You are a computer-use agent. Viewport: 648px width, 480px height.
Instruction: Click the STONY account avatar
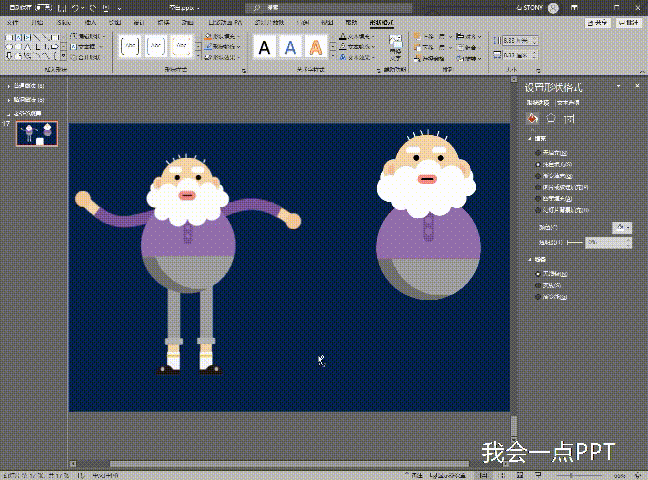pyautogui.click(x=553, y=8)
